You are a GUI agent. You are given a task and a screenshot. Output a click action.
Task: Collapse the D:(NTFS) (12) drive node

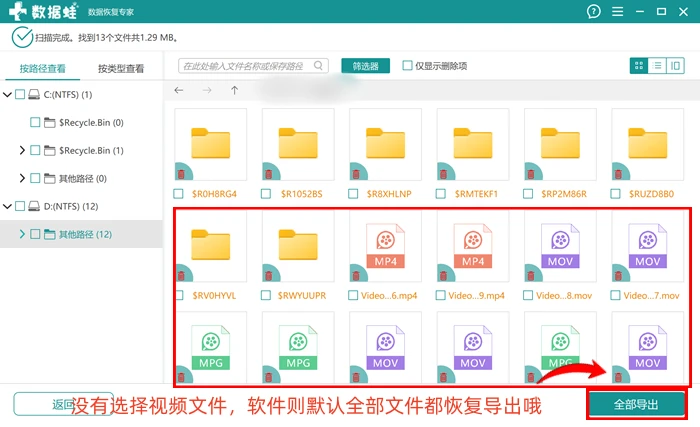7,206
